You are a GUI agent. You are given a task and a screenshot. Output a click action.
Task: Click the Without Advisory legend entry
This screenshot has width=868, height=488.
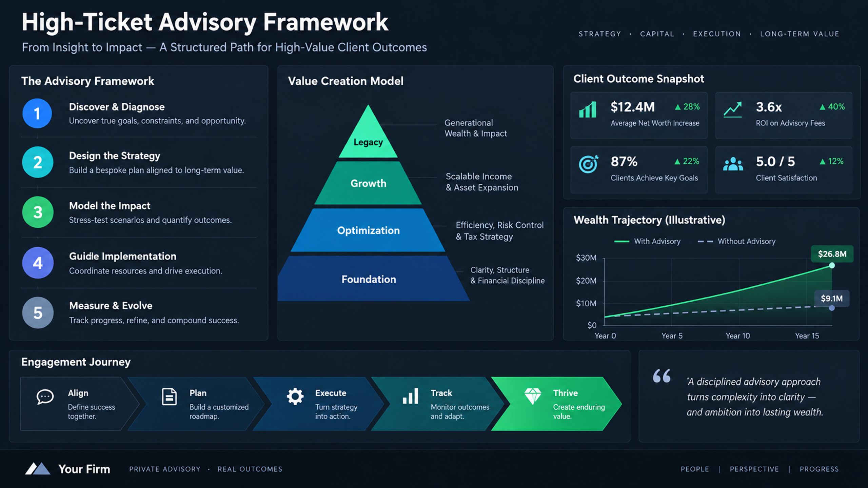point(736,241)
